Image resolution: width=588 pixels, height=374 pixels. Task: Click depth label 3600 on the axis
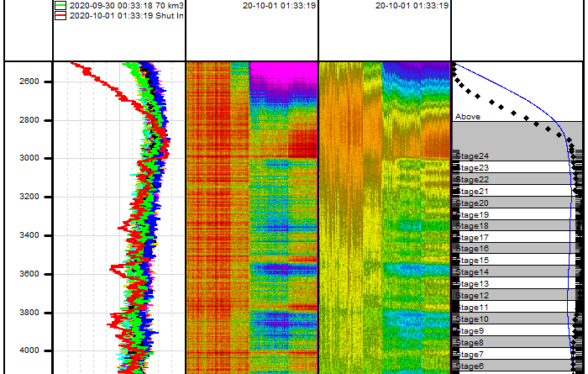(29, 274)
